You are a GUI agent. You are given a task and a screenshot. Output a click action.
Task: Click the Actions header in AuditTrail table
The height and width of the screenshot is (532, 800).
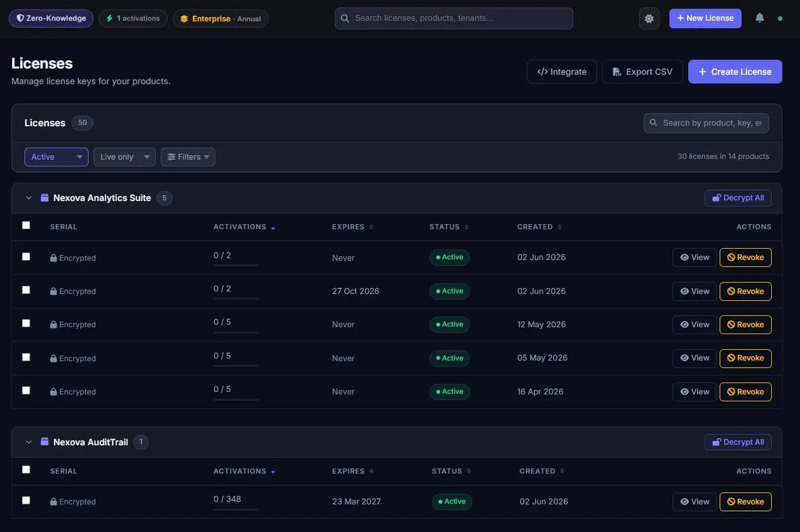coord(754,472)
